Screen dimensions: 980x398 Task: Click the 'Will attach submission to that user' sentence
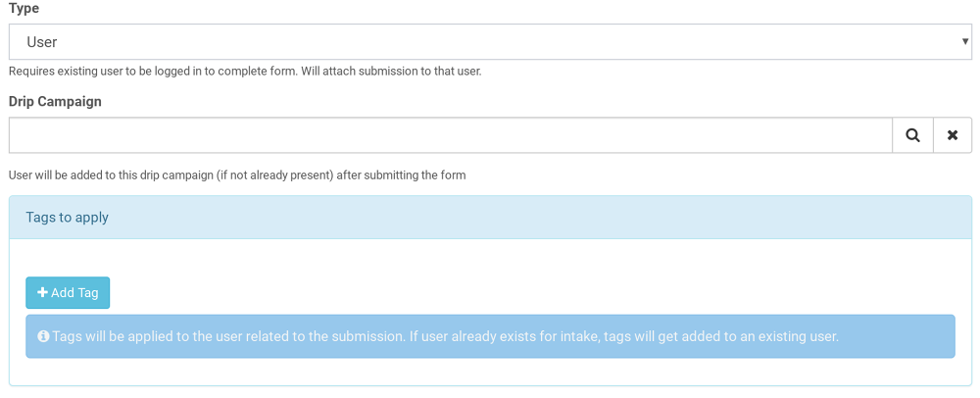point(391,71)
